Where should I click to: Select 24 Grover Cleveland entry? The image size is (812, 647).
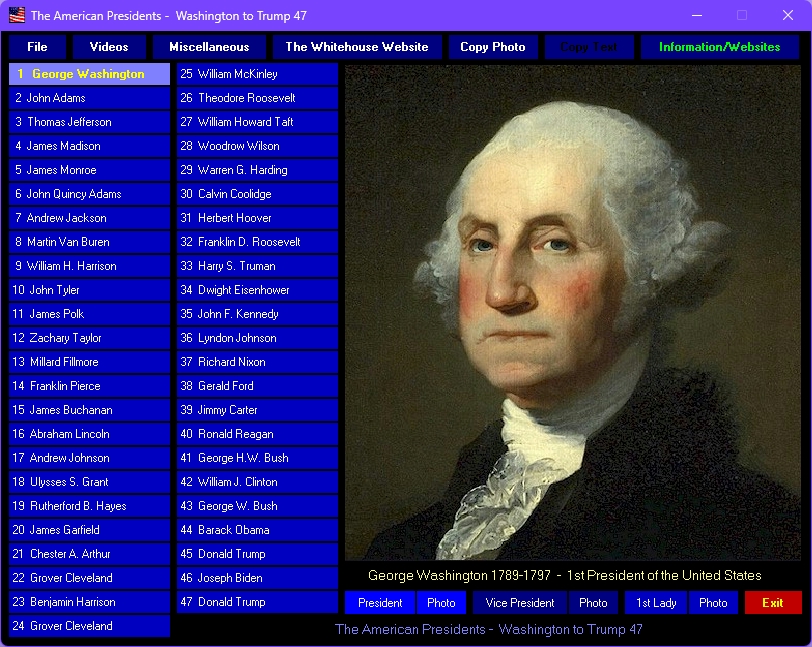click(89, 626)
